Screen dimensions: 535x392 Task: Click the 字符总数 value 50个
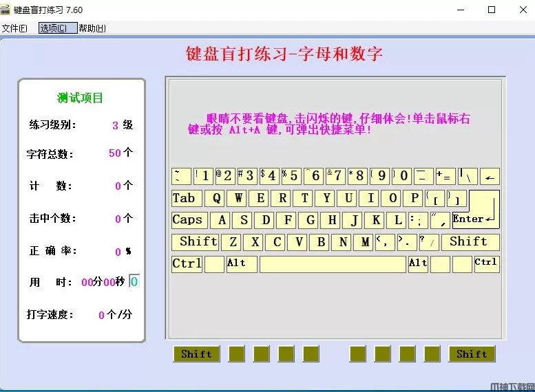coord(120,153)
